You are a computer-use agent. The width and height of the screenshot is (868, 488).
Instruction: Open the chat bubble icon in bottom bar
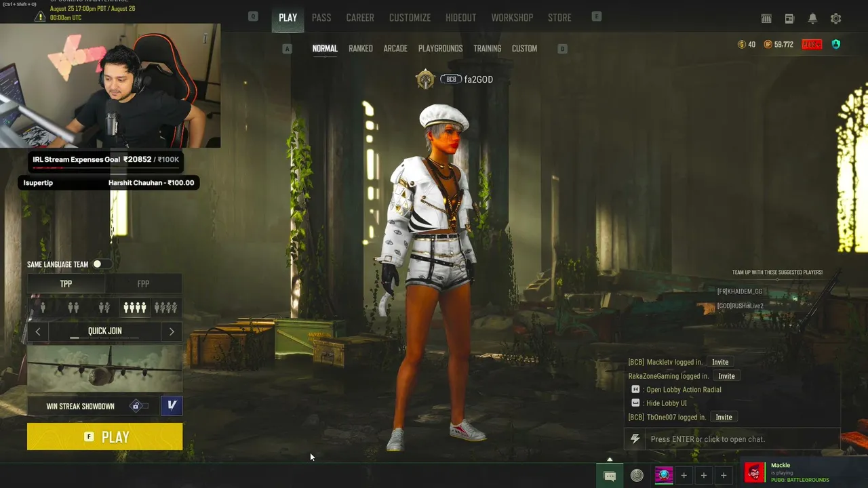tap(610, 476)
